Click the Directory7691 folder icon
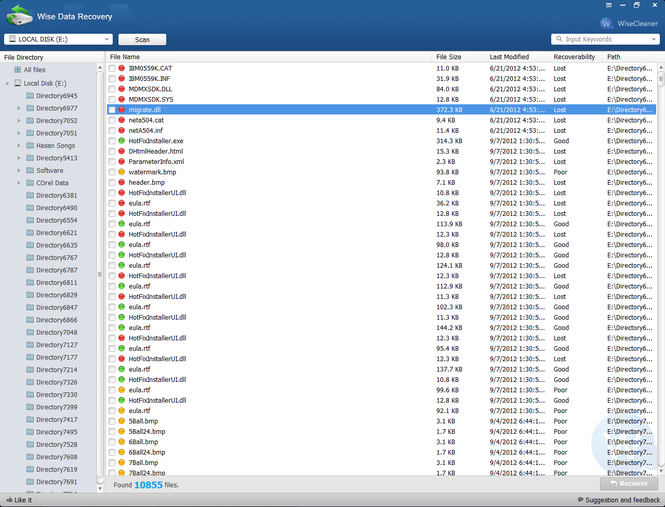Screen dimensions: 665x507 tap(30, 482)
